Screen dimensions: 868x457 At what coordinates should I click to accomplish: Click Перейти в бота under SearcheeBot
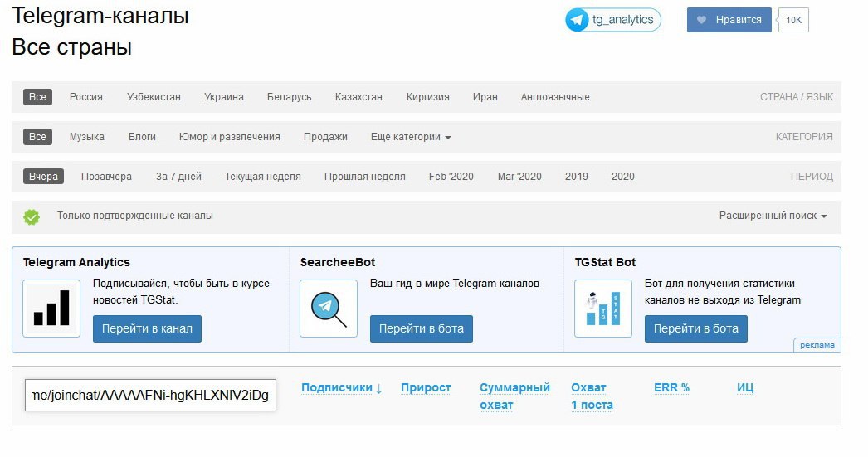click(422, 328)
